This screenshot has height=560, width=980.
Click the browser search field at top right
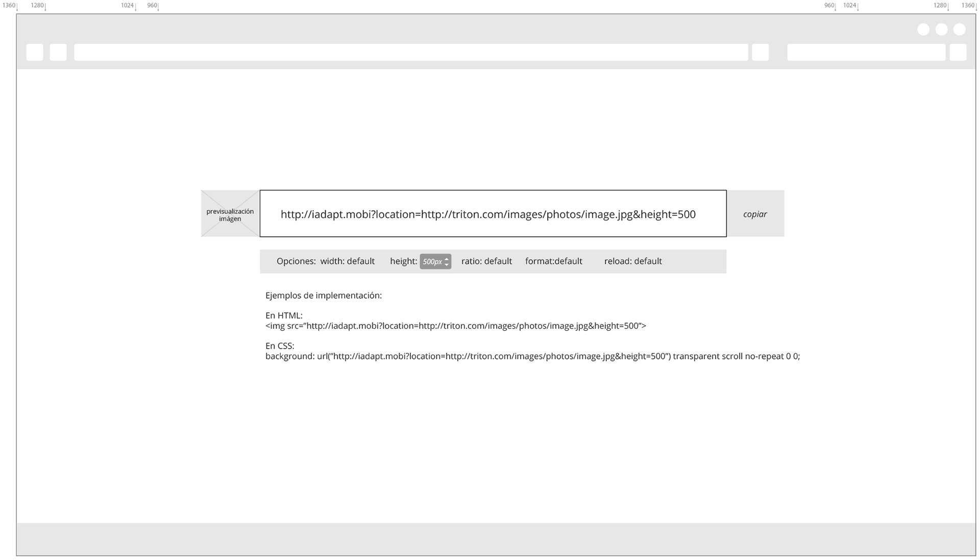[x=866, y=52]
